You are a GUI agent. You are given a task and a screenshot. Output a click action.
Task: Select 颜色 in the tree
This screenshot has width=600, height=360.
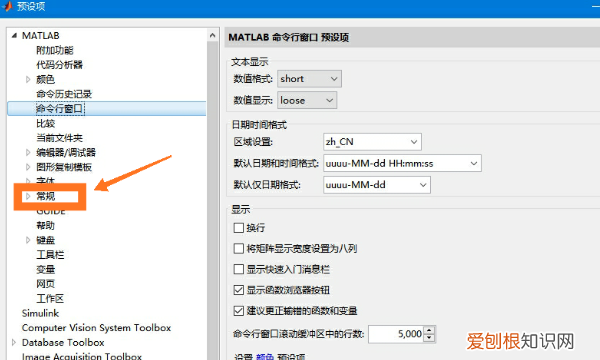(46, 79)
